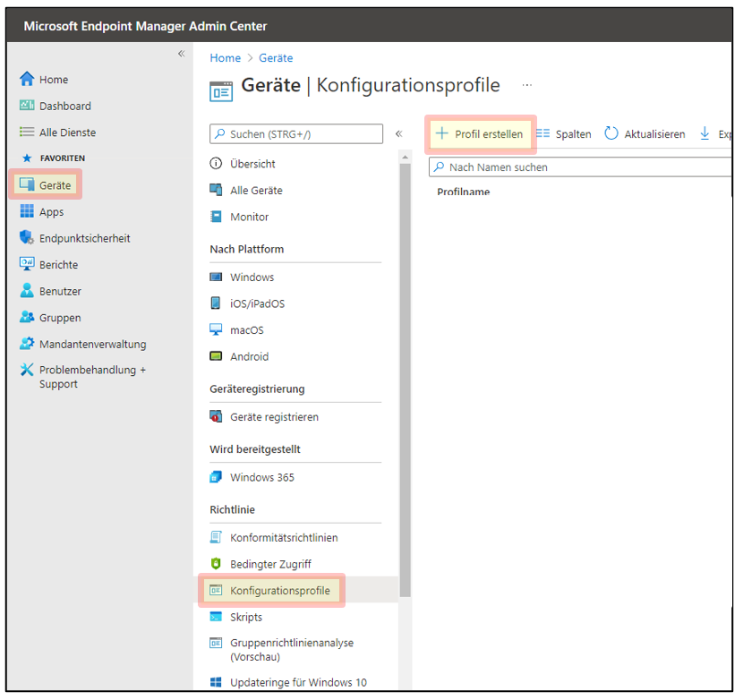Open Konformitätsrichtlinien in the Richtlinie section
This screenshot has height=700, width=743.
click(x=283, y=538)
